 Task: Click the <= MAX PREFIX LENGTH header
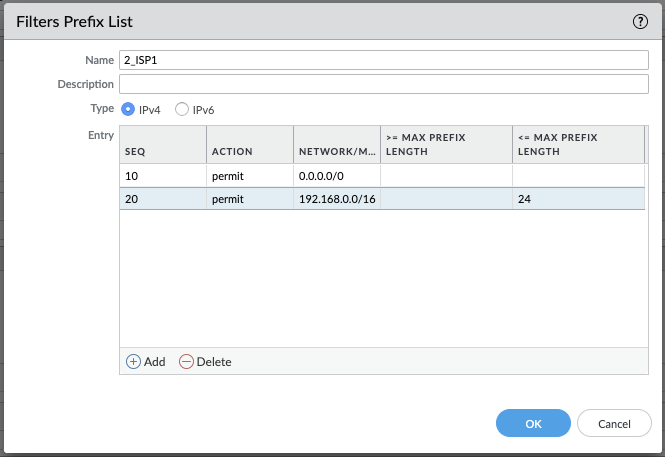[577, 144]
